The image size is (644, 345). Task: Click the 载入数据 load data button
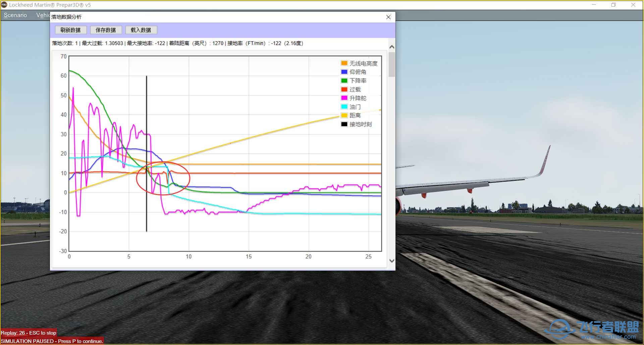click(141, 30)
